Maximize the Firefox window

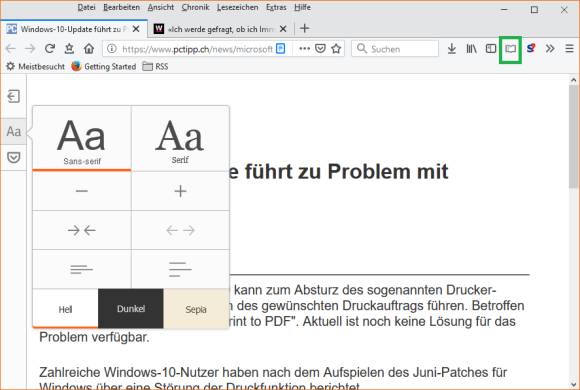coord(534,10)
